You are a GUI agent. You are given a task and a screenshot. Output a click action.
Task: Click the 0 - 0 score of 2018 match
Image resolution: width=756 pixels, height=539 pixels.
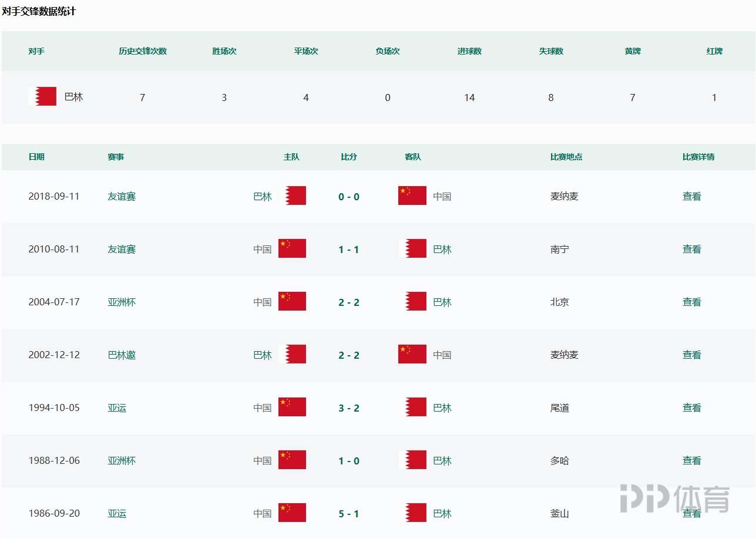(x=349, y=197)
